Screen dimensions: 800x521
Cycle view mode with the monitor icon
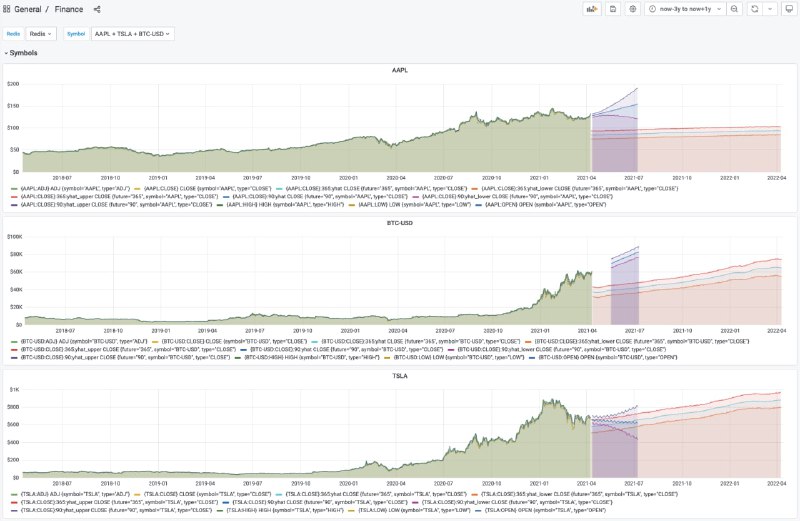tap(789, 9)
